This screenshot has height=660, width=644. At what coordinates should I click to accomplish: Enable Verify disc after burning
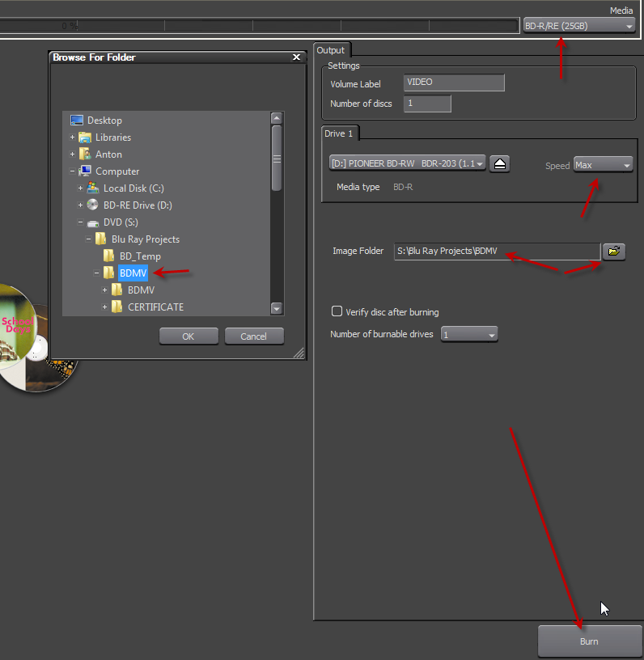tap(337, 311)
